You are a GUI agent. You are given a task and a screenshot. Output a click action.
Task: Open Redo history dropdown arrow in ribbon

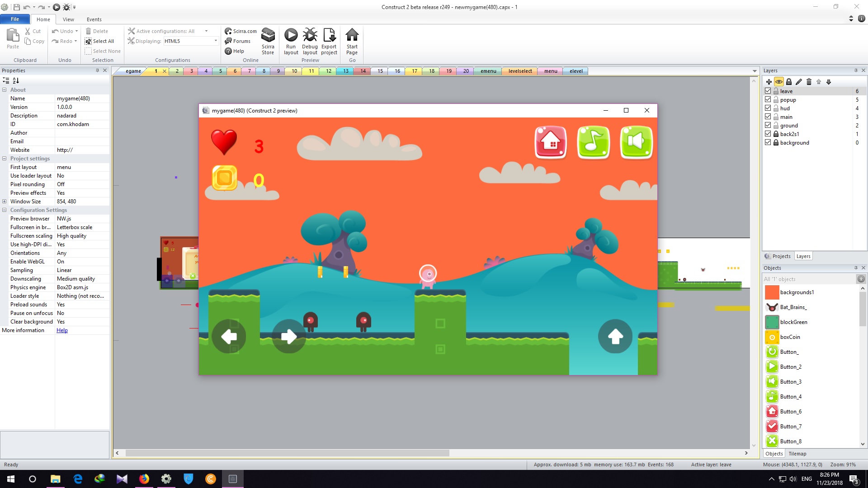[75, 41]
